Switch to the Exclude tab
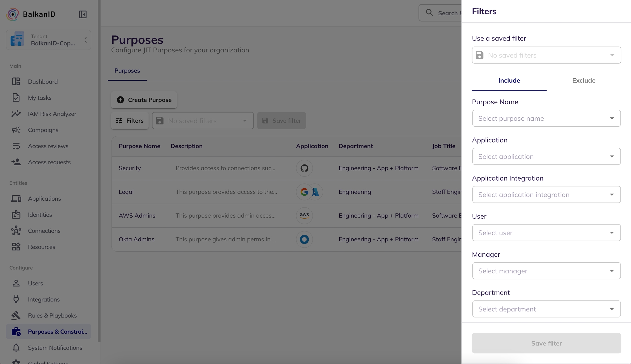This screenshot has height=364, width=631. [584, 80]
